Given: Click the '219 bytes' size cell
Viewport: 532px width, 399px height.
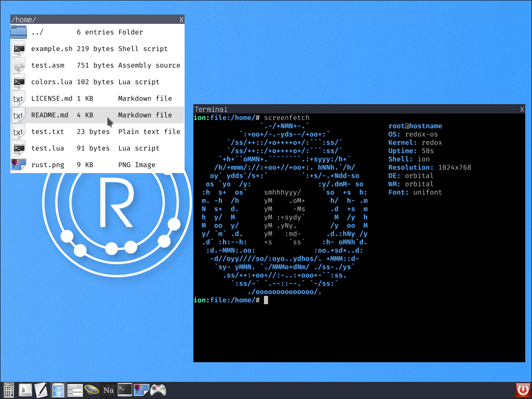Looking at the screenshot, I should 95,49.
